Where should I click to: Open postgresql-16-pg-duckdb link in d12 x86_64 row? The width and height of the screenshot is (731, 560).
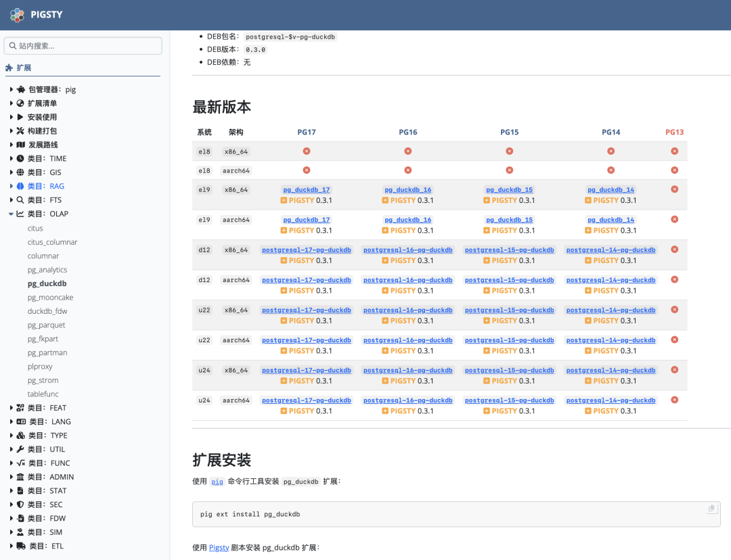pos(408,250)
